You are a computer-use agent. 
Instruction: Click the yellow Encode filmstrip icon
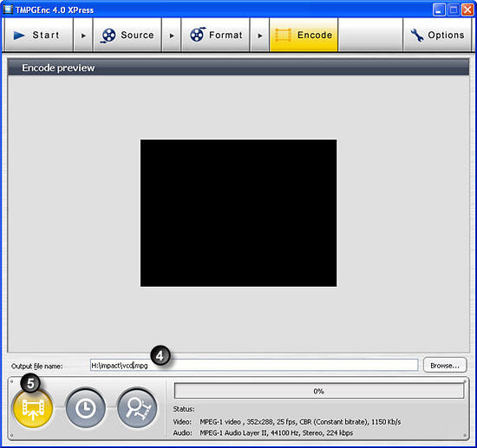[284, 35]
